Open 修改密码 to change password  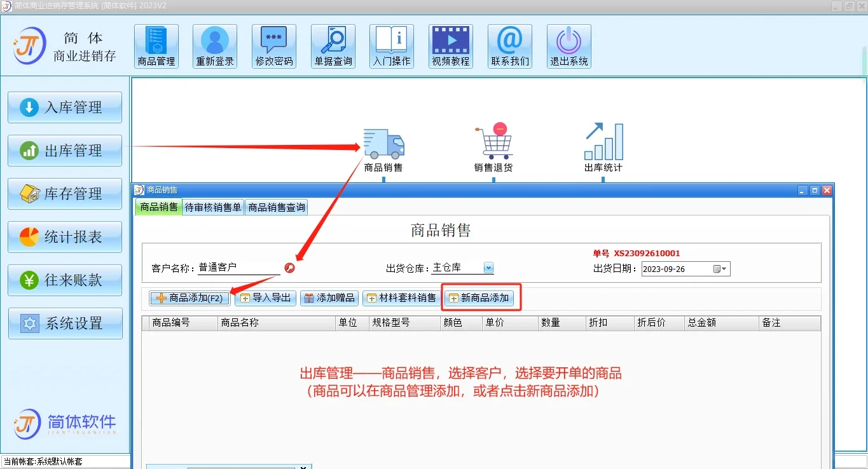click(273, 45)
